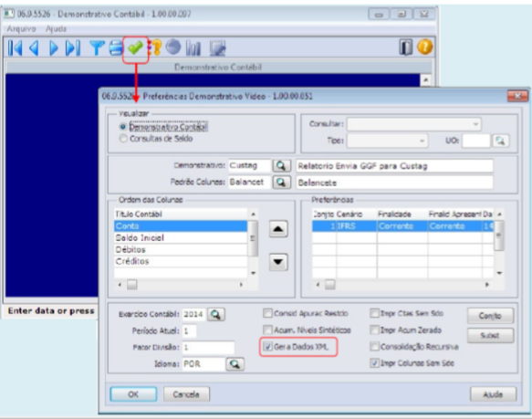Click the question mark query icon

point(155,47)
